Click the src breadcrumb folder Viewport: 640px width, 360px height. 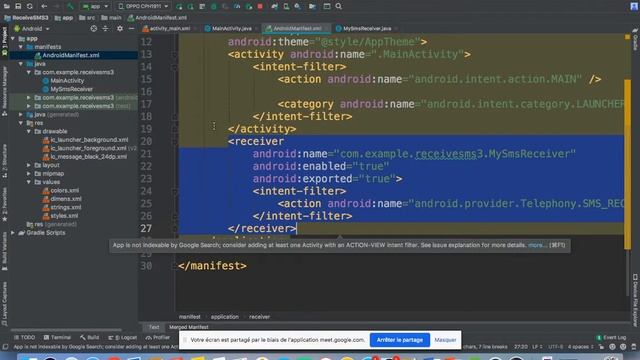87,18
